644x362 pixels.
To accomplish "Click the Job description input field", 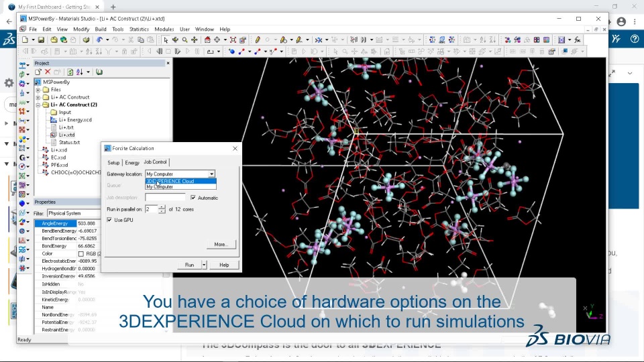I will pos(165,198).
